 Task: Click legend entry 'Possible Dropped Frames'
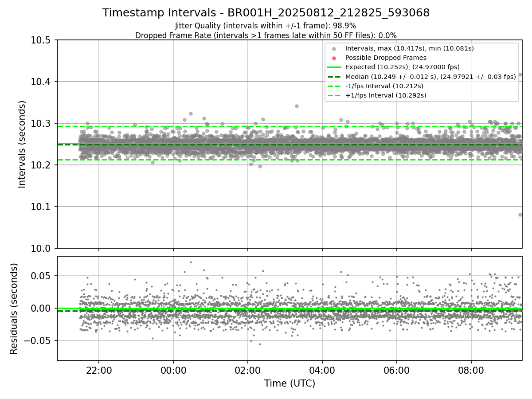tap(386, 58)
